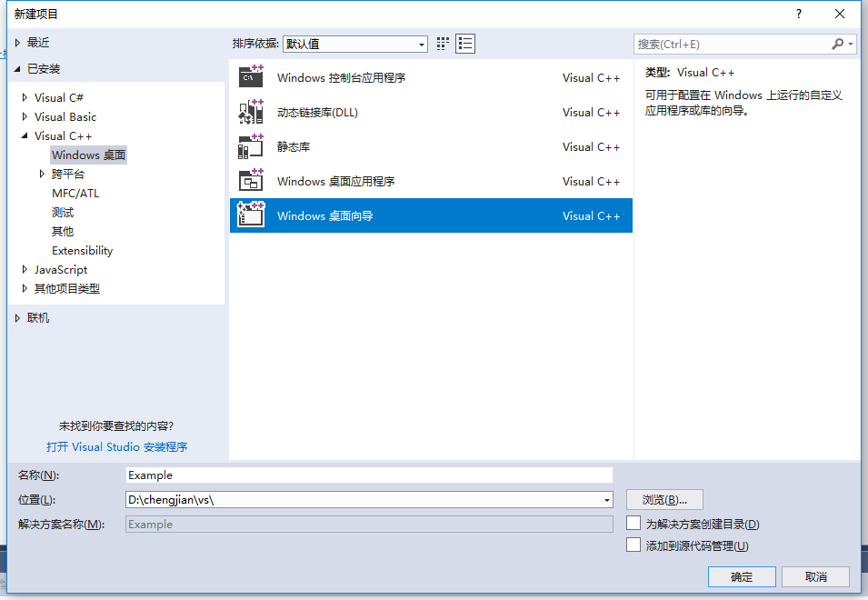
Task: Select the Windows 桌面应用程序 template icon
Action: point(251,180)
